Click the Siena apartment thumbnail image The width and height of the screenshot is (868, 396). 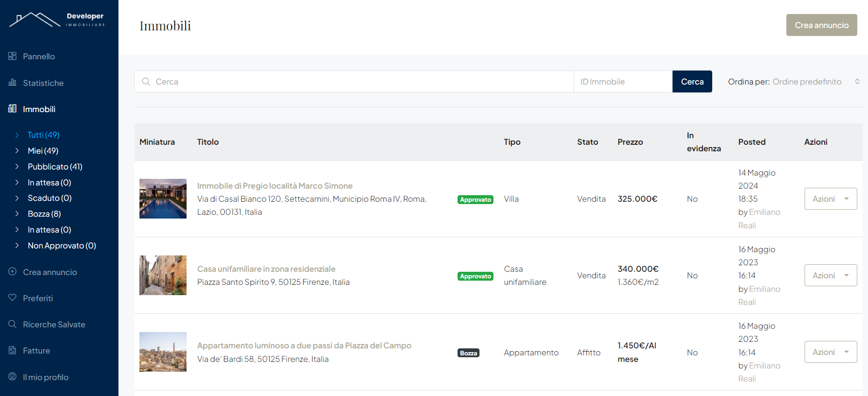tap(163, 352)
